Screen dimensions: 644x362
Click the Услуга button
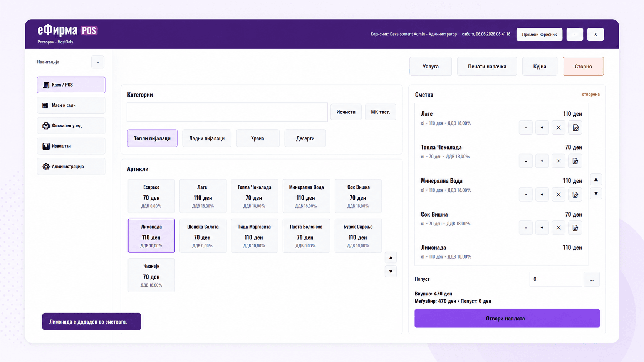coord(431,66)
